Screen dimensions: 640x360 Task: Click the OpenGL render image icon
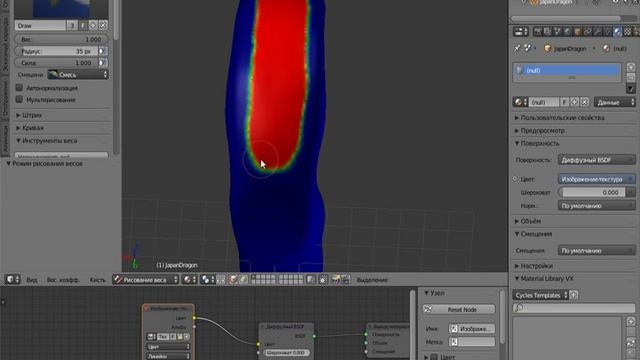[x=336, y=280]
